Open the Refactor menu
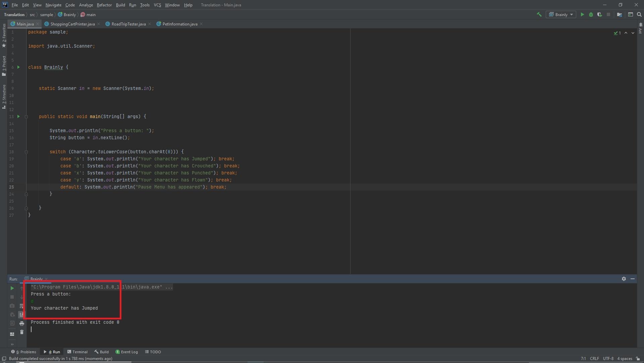This screenshot has height=363, width=644. (x=104, y=5)
